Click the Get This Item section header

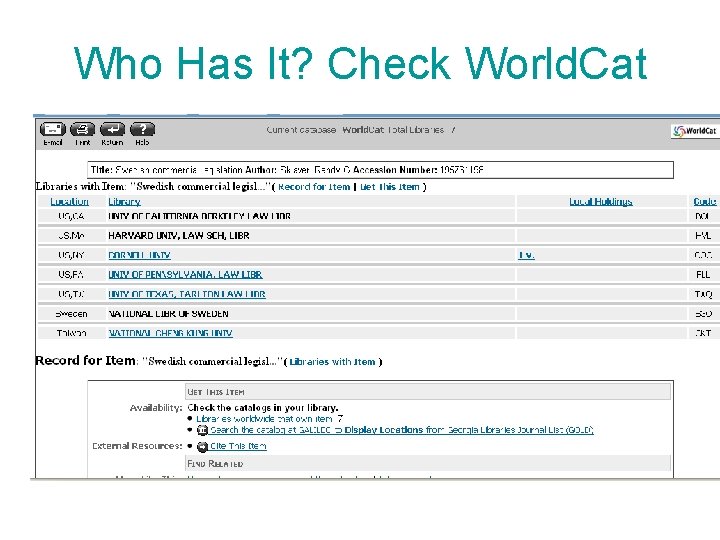(428, 392)
